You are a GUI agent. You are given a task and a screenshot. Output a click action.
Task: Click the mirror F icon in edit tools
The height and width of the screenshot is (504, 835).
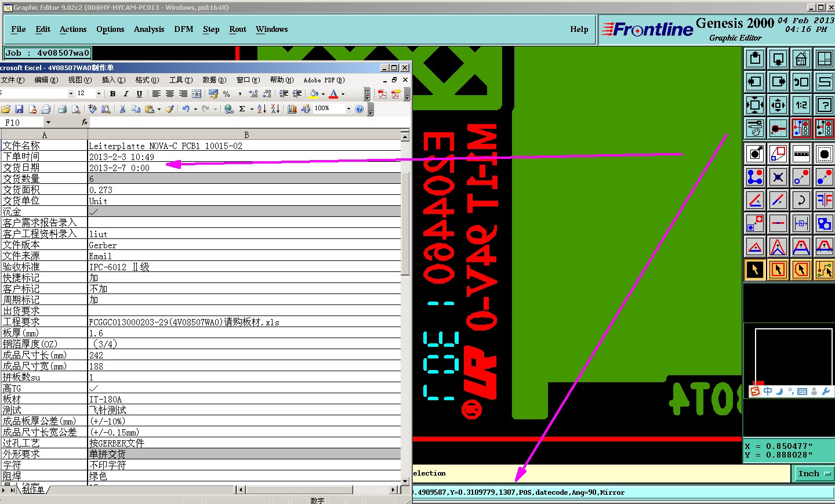pyautogui.click(x=825, y=200)
